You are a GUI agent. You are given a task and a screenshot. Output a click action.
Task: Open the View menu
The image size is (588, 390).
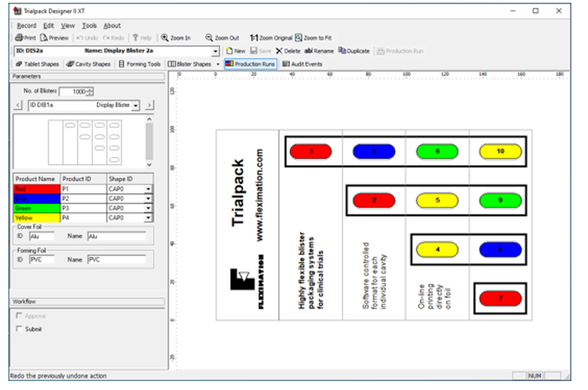coord(68,25)
